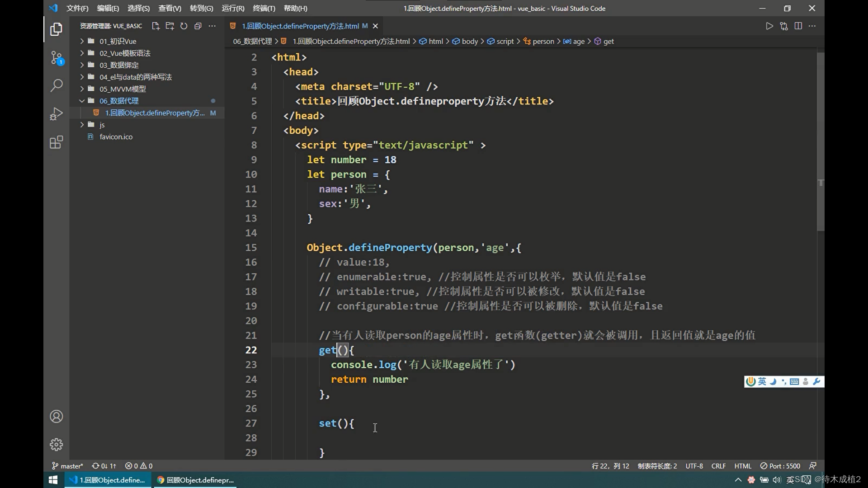Open explorer more actions ellipsis
The height and width of the screenshot is (488, 868).
point(212,26)
